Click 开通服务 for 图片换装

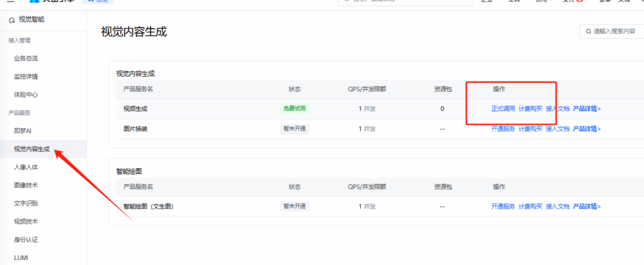502,129
